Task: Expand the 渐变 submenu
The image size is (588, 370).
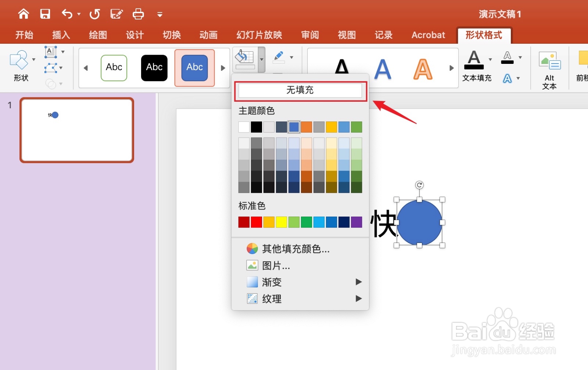Action: [x=300, y=282]
